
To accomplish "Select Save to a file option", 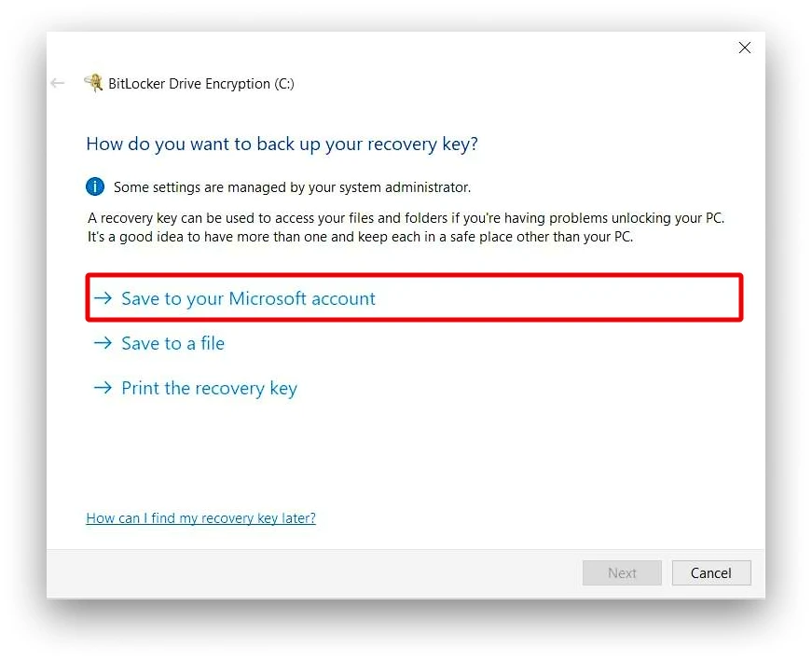I will (x=172, y=343).
